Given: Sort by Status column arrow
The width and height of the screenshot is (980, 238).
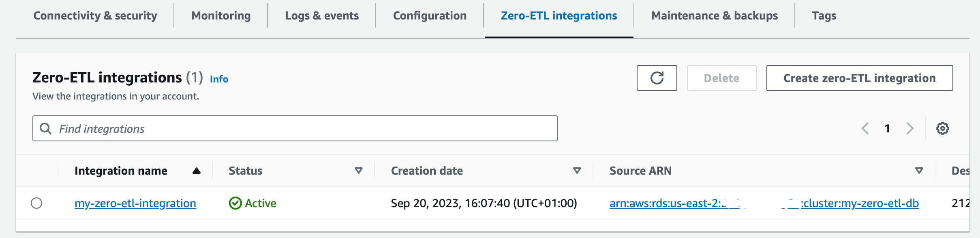Looking at the screenshot, I should pos(358,171).
